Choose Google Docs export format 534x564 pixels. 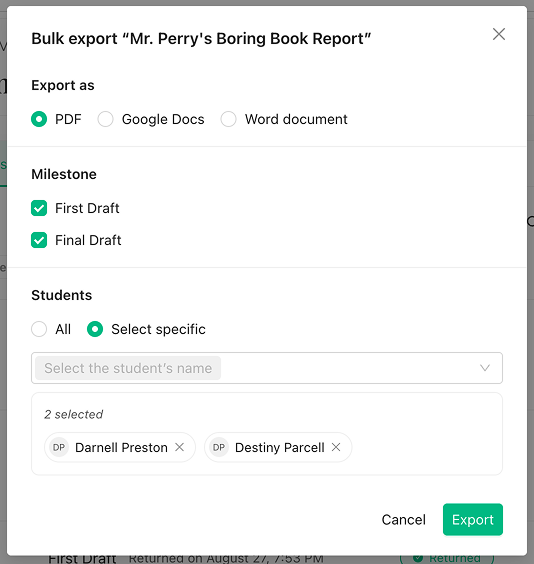[x=105, y=119]
